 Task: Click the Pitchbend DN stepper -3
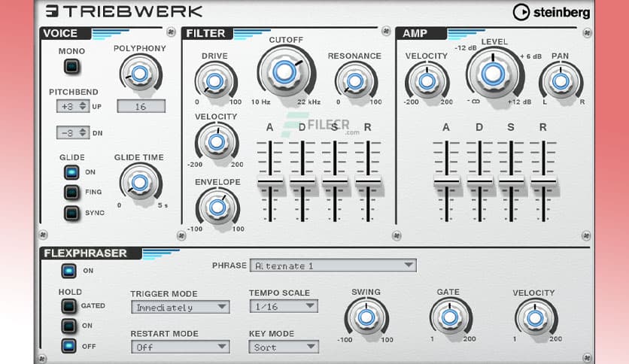pyautogui.click(x=73, y=132)
